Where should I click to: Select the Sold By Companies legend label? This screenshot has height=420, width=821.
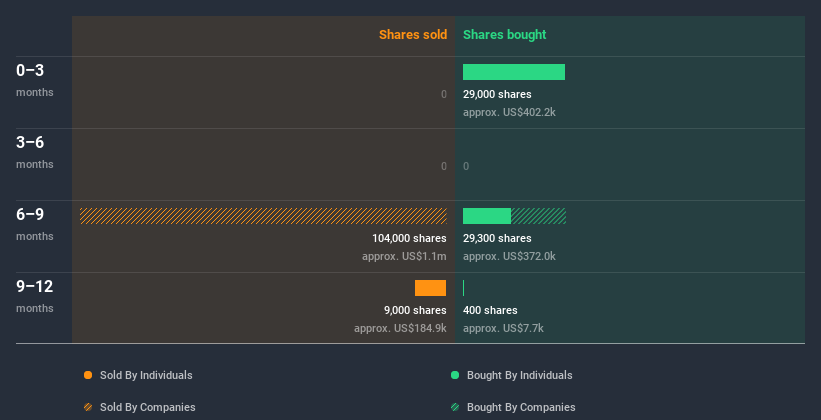pyautogui.click(x=148, y=407)
